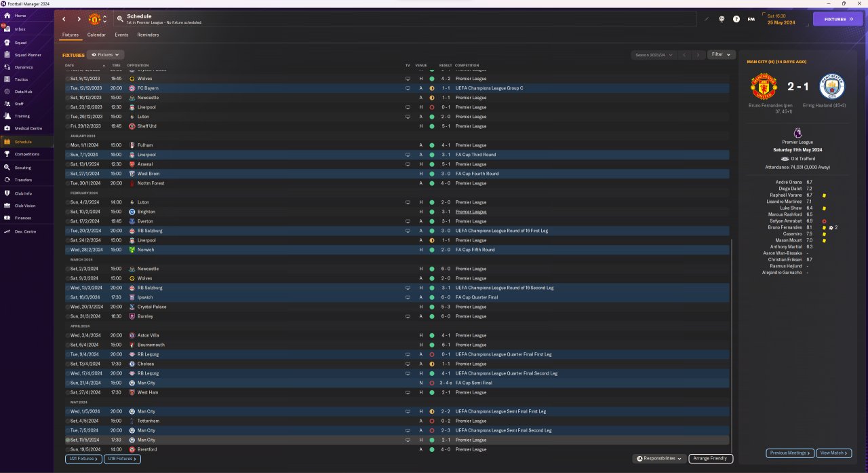Click Bruno Fernandes in the player ratings list
Image resolution: width=868 pixels, height=473 pixels.
pos(787,227)
